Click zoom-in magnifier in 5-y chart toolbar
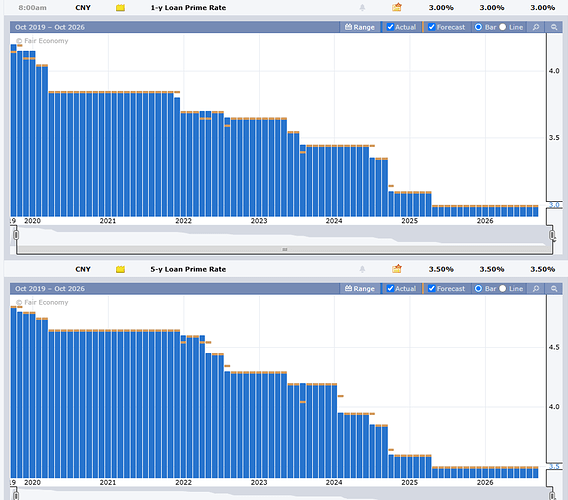Image resolution: width=568 pixels, height=500 pixels. coord(536,289)
